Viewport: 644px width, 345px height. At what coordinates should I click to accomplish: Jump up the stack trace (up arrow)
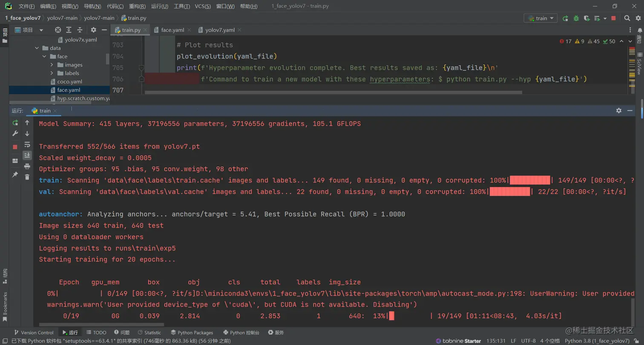(27, 123)
